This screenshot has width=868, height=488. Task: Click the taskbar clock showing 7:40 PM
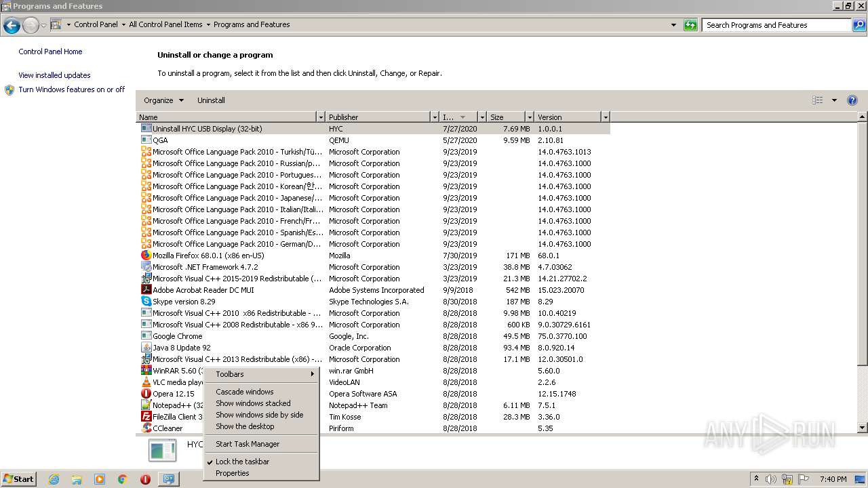tap(833, 479)
